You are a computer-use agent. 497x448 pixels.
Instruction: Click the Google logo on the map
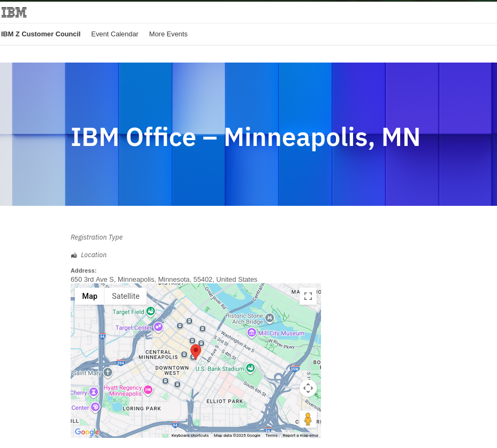[87, 432]
